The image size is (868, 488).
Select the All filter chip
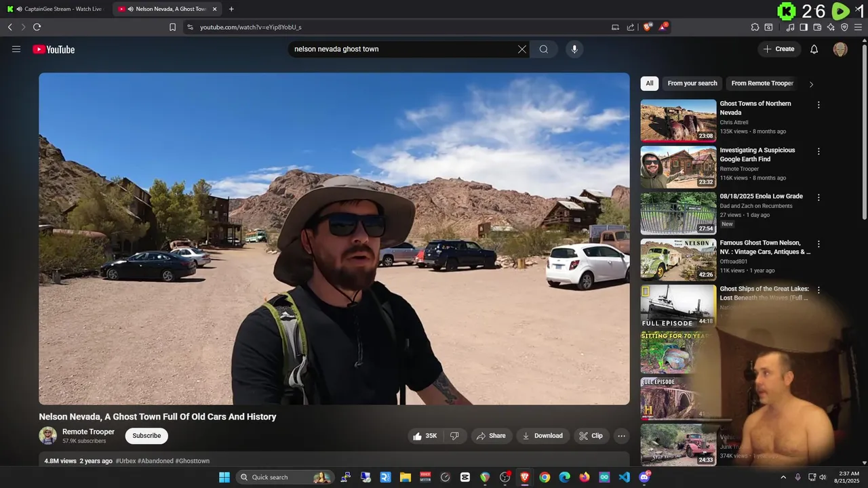649,83
